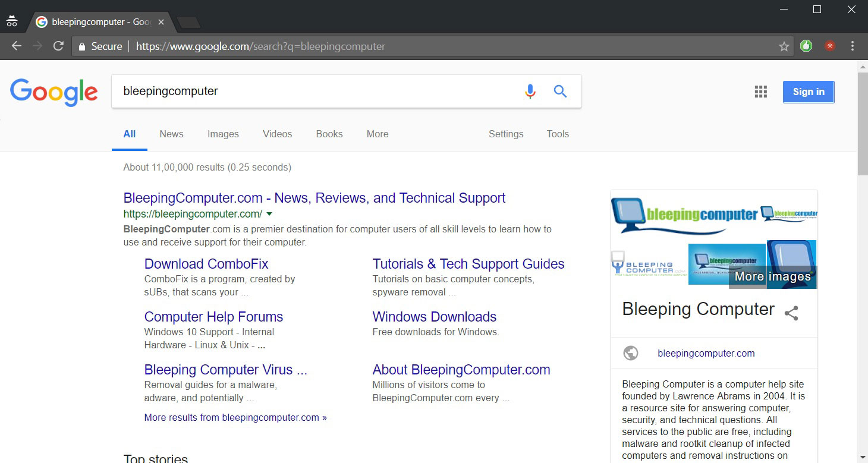Open Tutorials & Tech Support Guides link
Image resolution: width=868 pixels, height=463 pixels.
(x=468, y=264)
